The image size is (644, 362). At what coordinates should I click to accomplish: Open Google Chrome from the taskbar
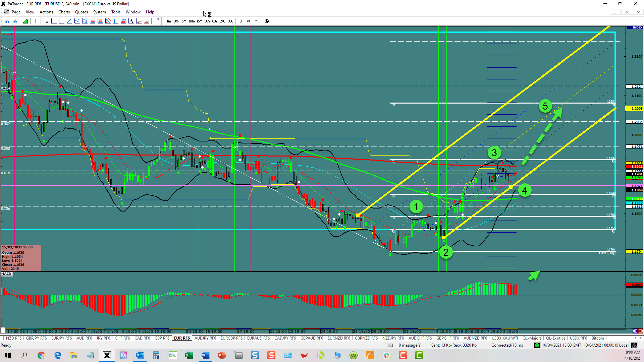41,355
